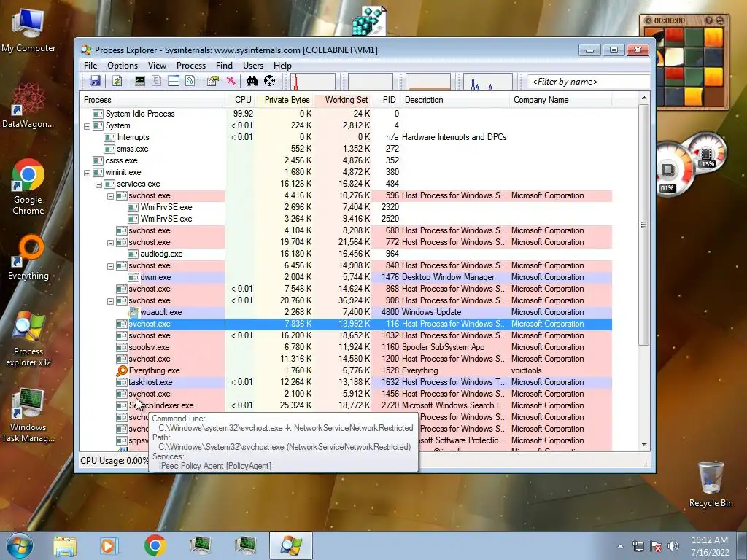This screenshot has width=747, height=560.
Task: Sort by the Company Name column header
Action: point(561,99)
